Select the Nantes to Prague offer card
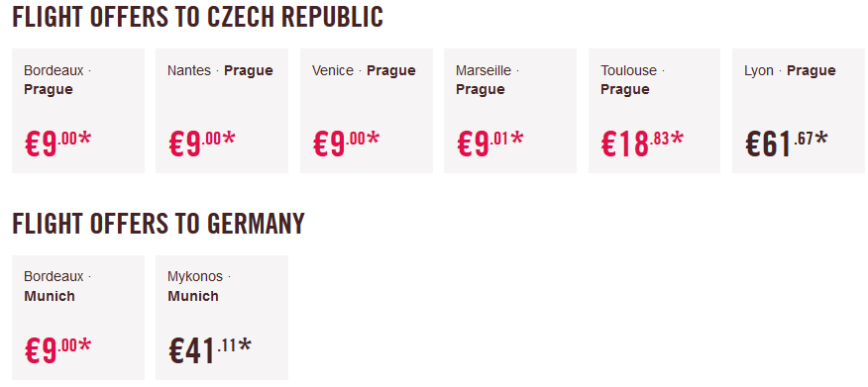Image resolution: width=868 pixels, height=387 pixels. pos(222,111)
